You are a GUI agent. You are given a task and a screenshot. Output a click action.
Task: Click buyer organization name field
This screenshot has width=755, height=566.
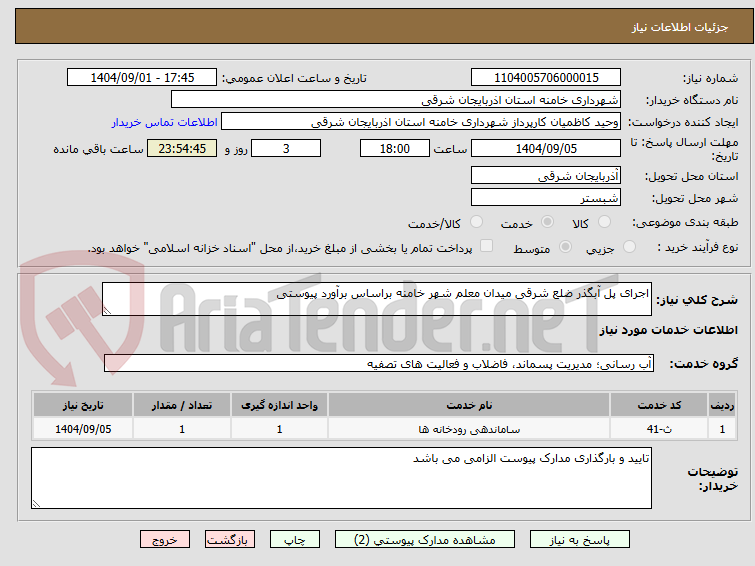click(x=396, y=99)
